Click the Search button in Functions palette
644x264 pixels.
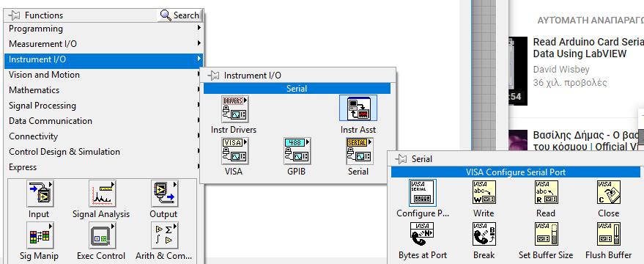coord(180,15)
